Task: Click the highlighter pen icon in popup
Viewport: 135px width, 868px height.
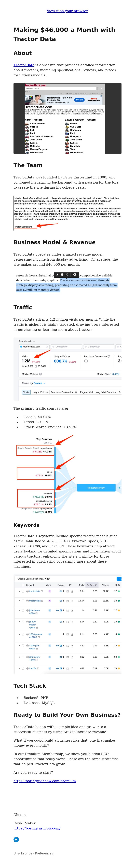Action: click(x=57, y=275)
